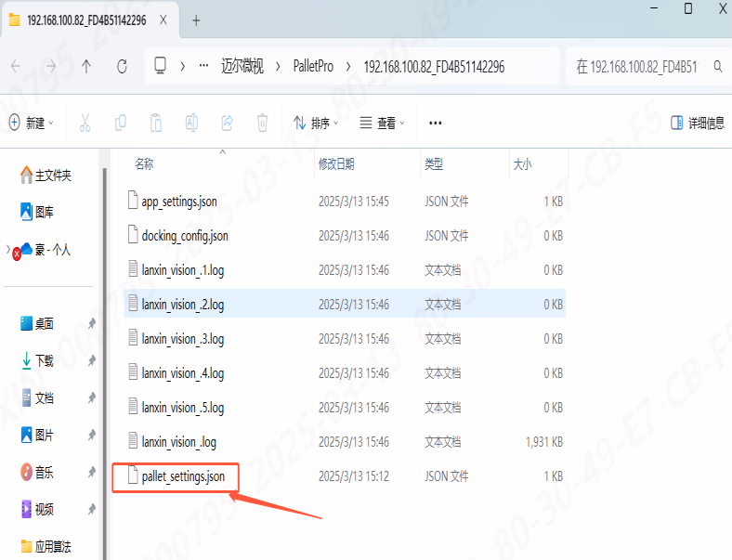Open the See more ellipsis menu in toolbar
Viewport: 732px width, 560px height.
(x=435, y=124)
